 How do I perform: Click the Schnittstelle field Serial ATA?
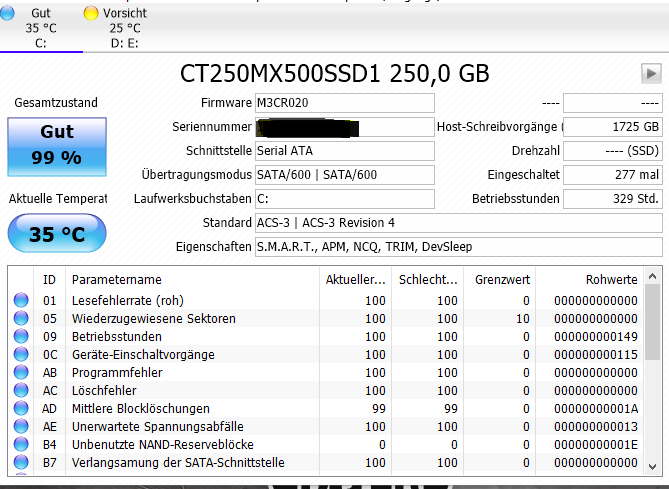pos(345,151)
